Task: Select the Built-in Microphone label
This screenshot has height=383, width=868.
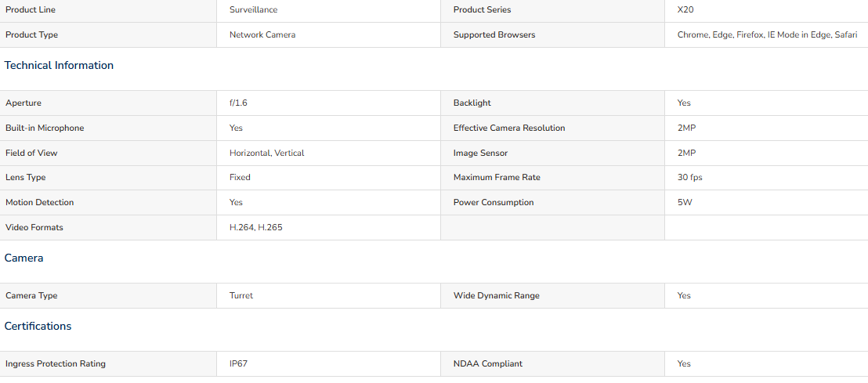Action: tap(45, 128)
